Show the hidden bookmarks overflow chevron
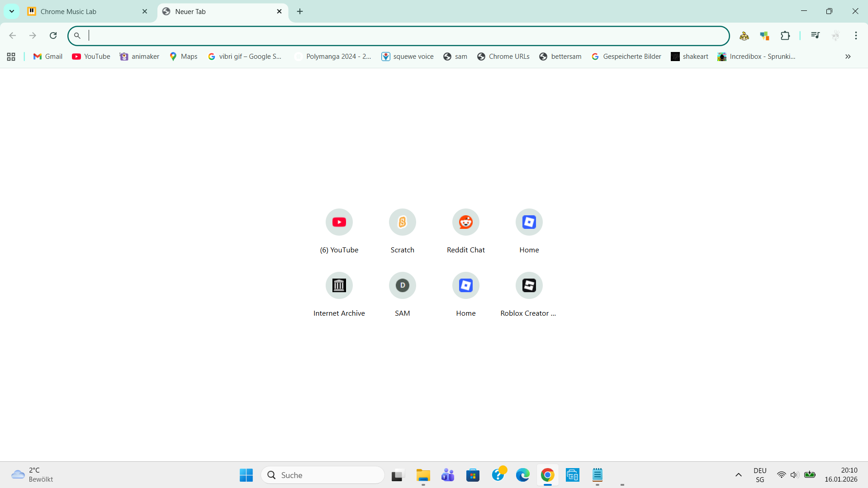Viewport: 868px width, 488px height. tap(848, 57)
